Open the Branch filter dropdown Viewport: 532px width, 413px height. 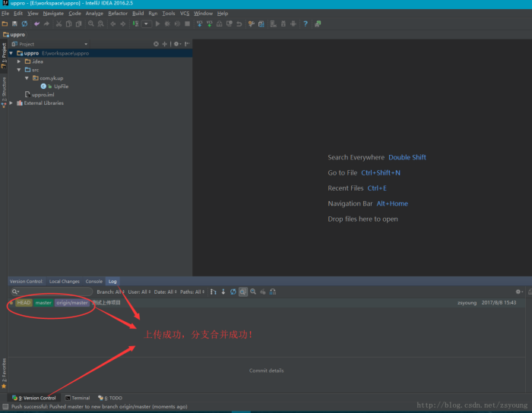pos(110,292)
